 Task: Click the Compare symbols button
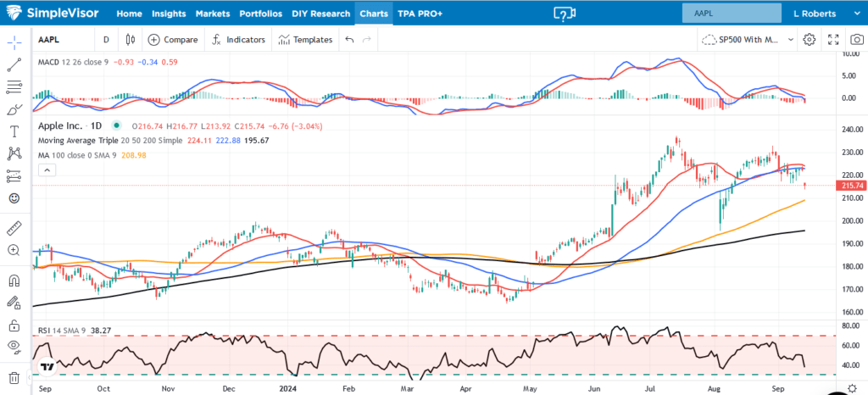(173, 40)
